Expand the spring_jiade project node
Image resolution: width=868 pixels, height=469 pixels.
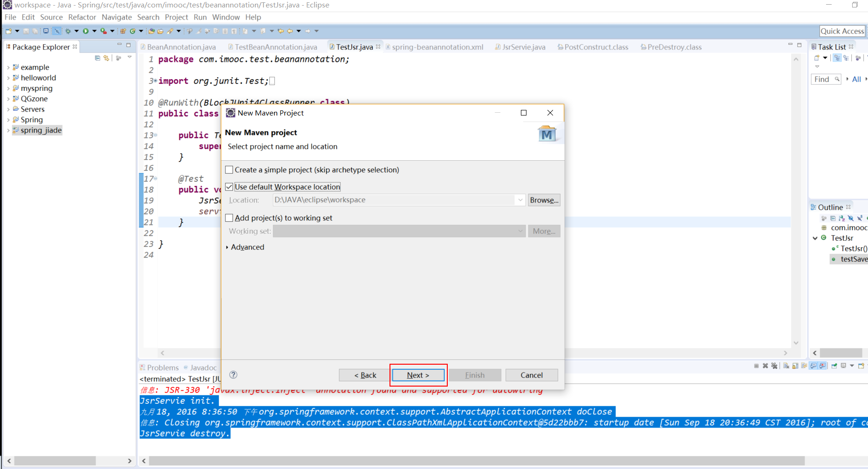tap(8, 130)
